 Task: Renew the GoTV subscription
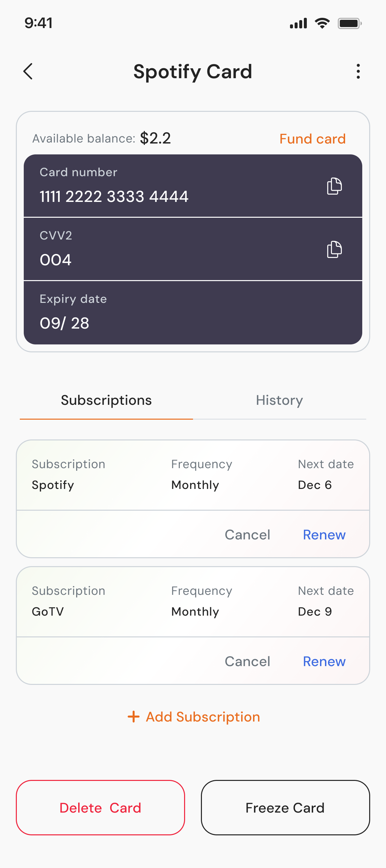point(324,661)
